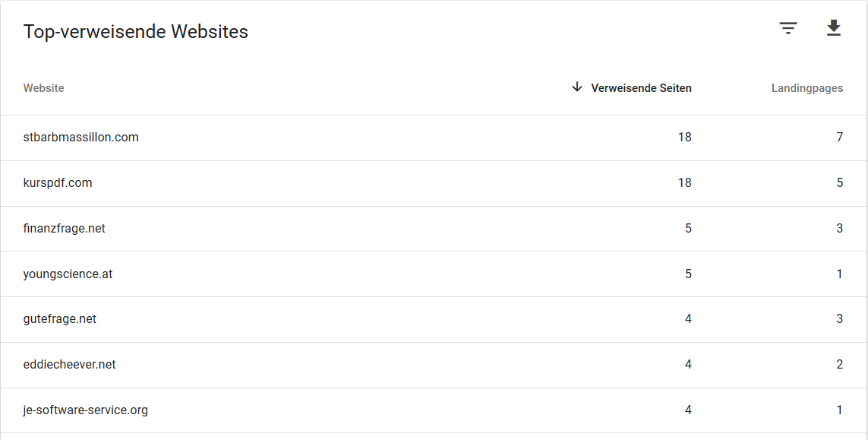
Task: Click the export download icon
Action: [834, 27]
